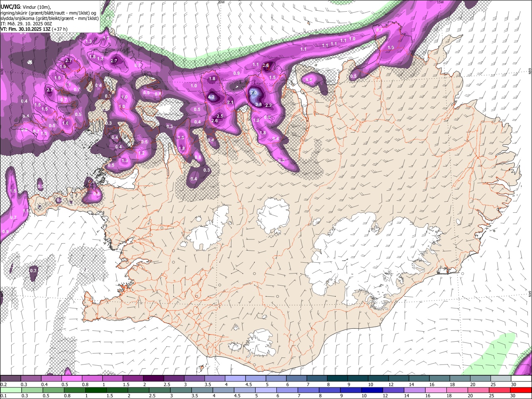Select the 4.5 label in the upper legend row
This screenshot has height=399, width=532.
point(249,384)
